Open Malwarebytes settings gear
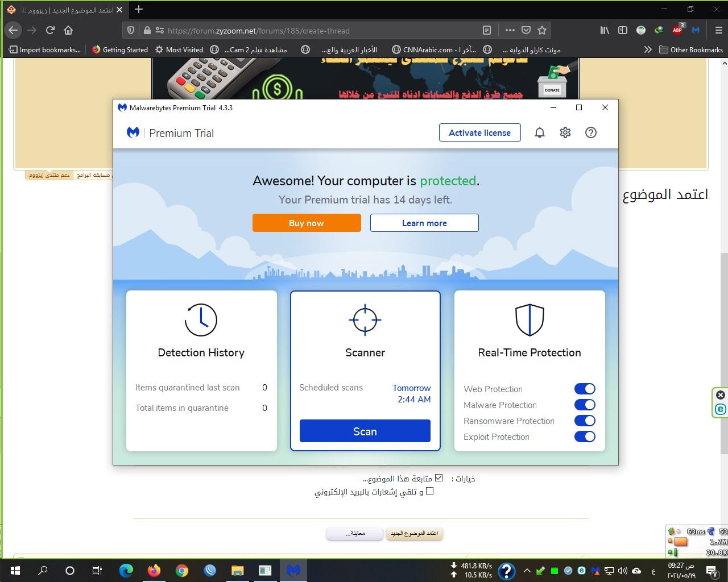 pyautogui.click(x=565, y=132)
